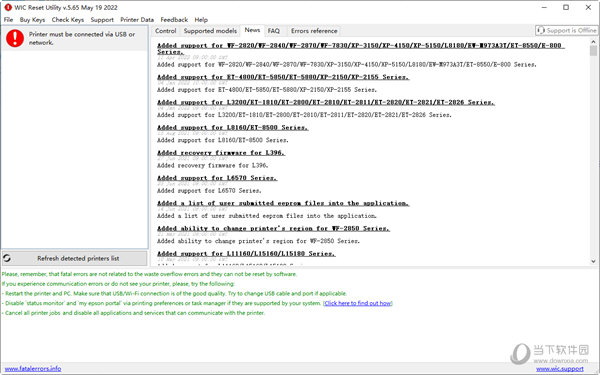600x375 pixels.
Task: Open Added support for L6570 Series headline
Action: (x=217, y=178)
